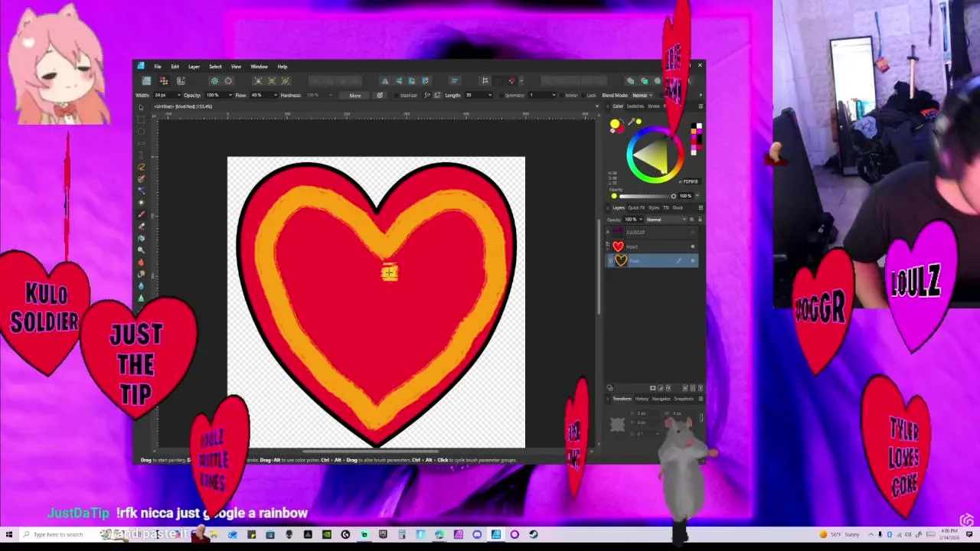Viewport: 980px width, 551px height.
Task: Click the red magnet snapping icon
Action: click(x=511, y=80)
